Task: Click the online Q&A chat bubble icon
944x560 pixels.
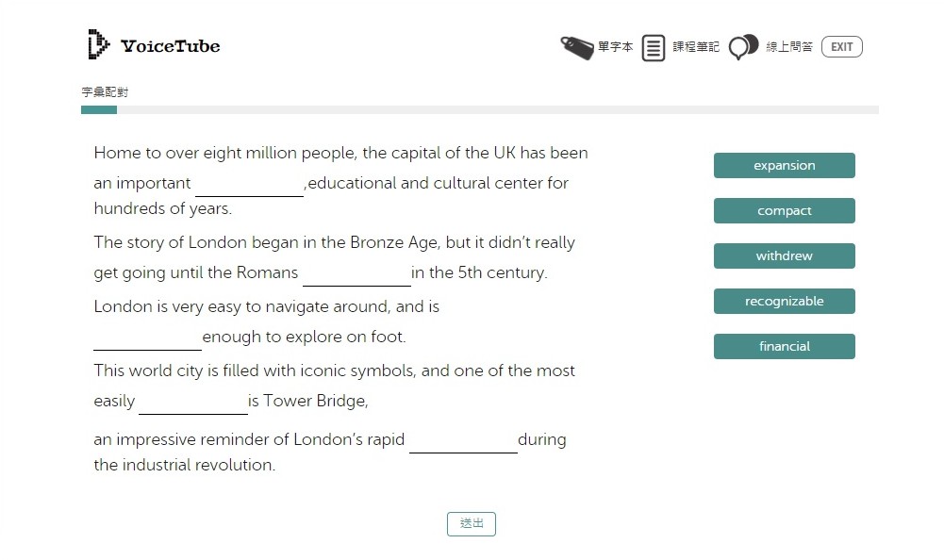Action: [743, 46]
